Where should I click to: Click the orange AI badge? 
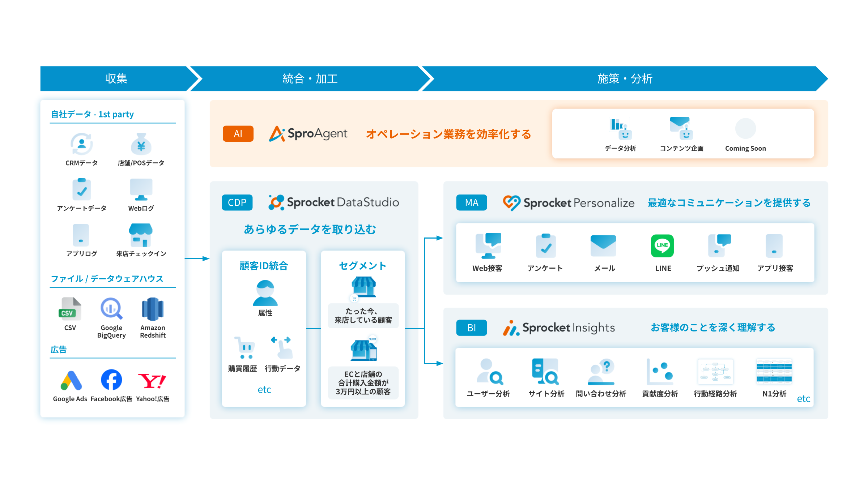(238, 134)
